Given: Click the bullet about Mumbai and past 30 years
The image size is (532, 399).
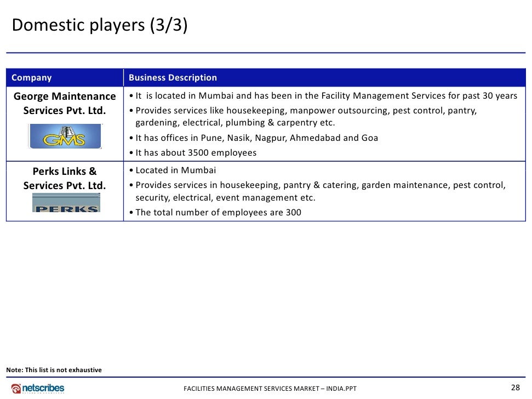Looking at the screenshot, I should click(323, 96).
